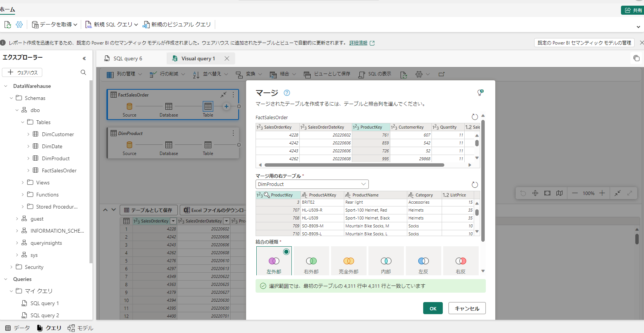Screen dimensions: 644x333
Task: Add a step to FactSalesOrder with plus icon
Action: tap(226, 106)
